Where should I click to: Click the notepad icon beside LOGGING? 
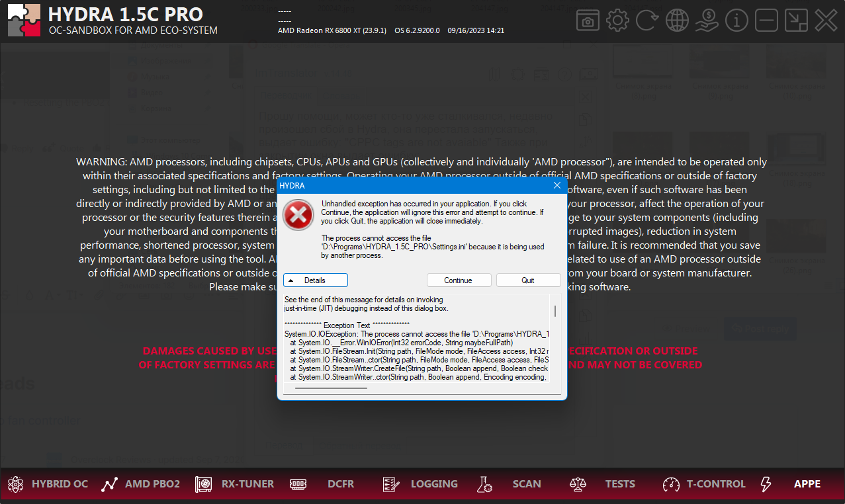click(x=391, y=484)
